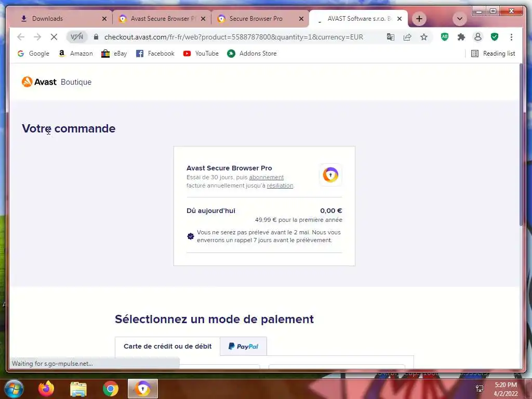Go back with the browser back arrow

(21, 37)
